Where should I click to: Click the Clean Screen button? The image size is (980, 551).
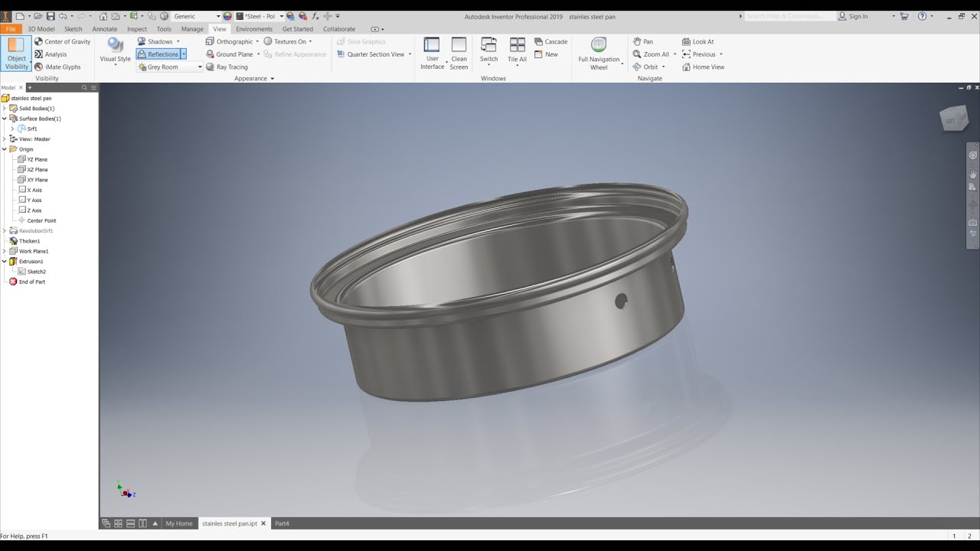click(x=459, y=54)
